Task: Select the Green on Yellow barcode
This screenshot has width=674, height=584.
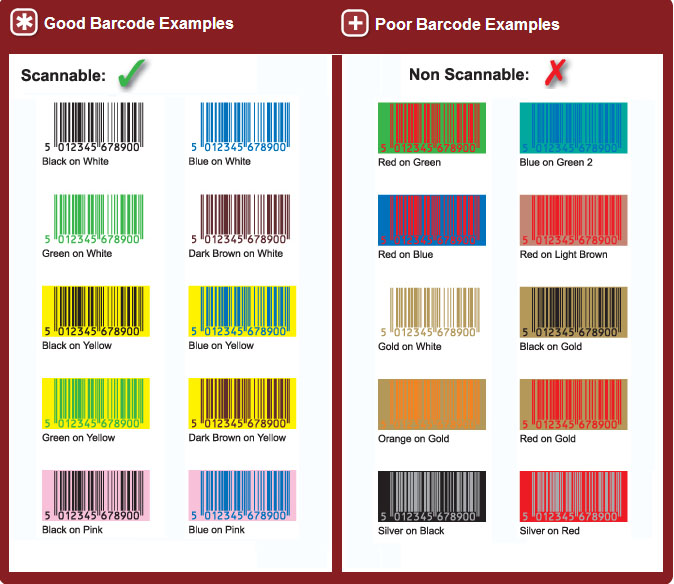Action: [96, 404]
